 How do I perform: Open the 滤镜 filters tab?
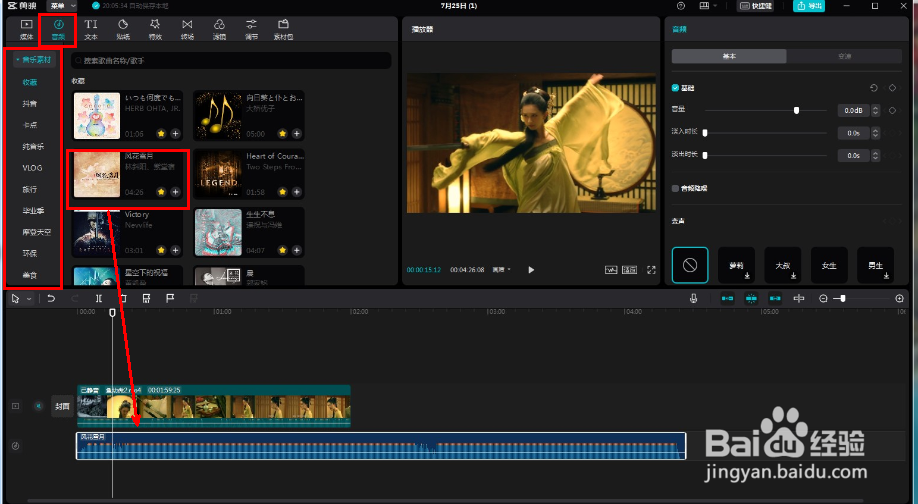[x=220, y=29]
